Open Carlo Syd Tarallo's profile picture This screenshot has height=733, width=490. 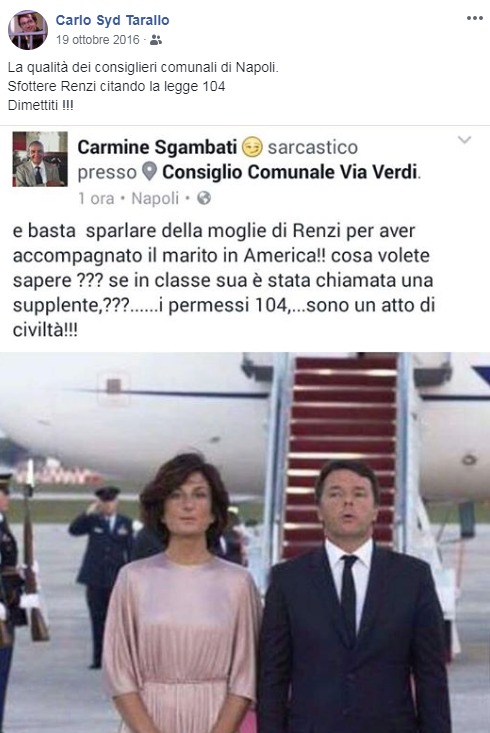tap(28, 30)
